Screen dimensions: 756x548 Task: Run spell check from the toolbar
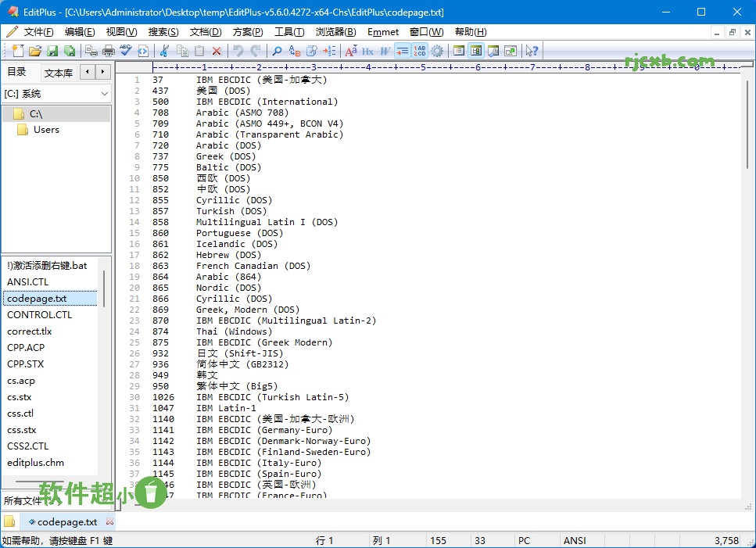pyautogui.click(x=124, y=50)
